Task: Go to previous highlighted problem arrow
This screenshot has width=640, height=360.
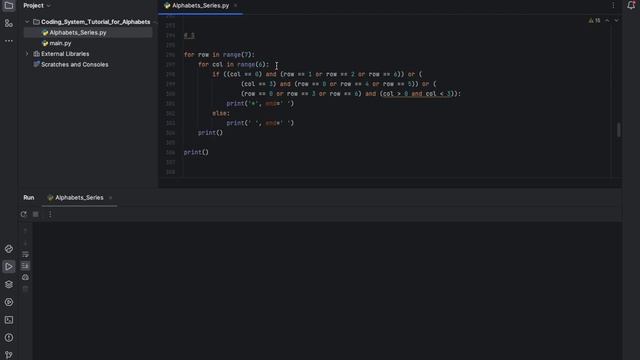Action: (x=607, y=20)
